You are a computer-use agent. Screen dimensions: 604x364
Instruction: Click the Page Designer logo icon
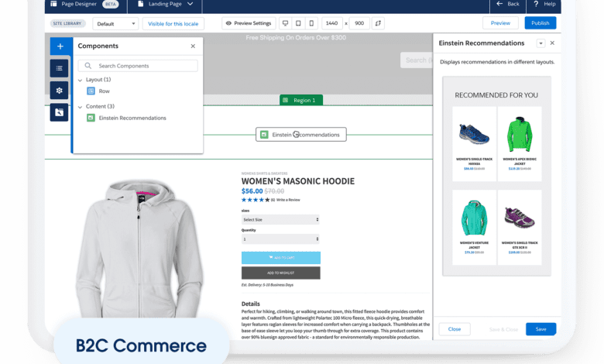[x=53, y=4]
